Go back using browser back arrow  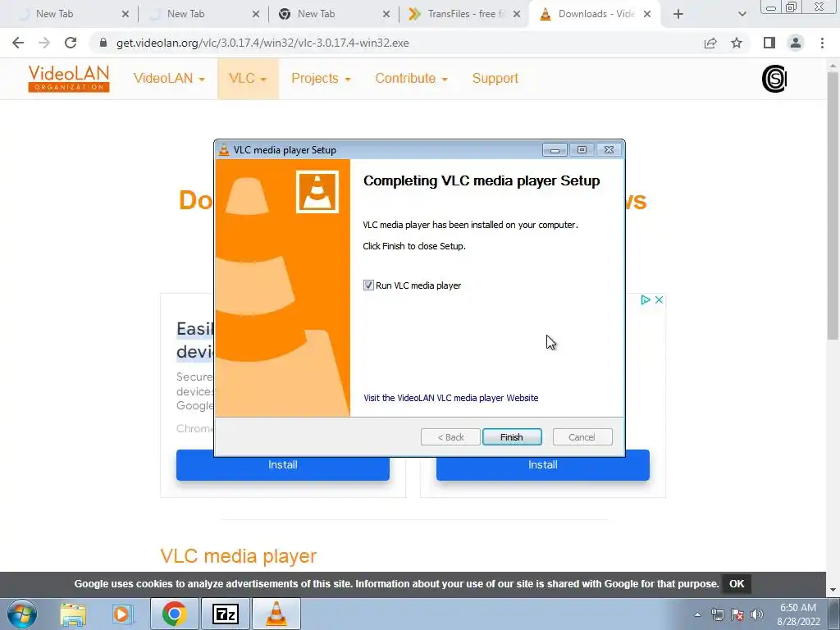click(x=18, y=43)
